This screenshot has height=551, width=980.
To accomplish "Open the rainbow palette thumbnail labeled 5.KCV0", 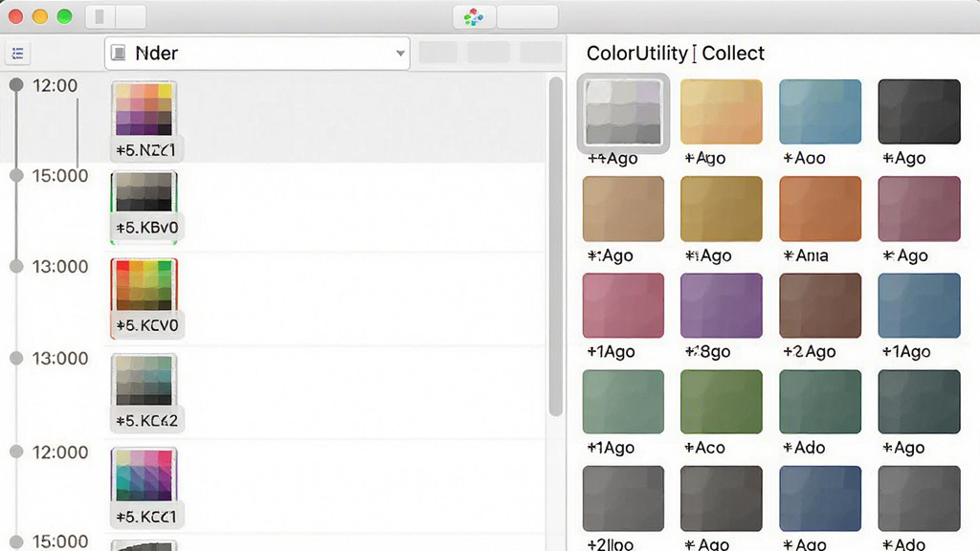I will (145, 285).
